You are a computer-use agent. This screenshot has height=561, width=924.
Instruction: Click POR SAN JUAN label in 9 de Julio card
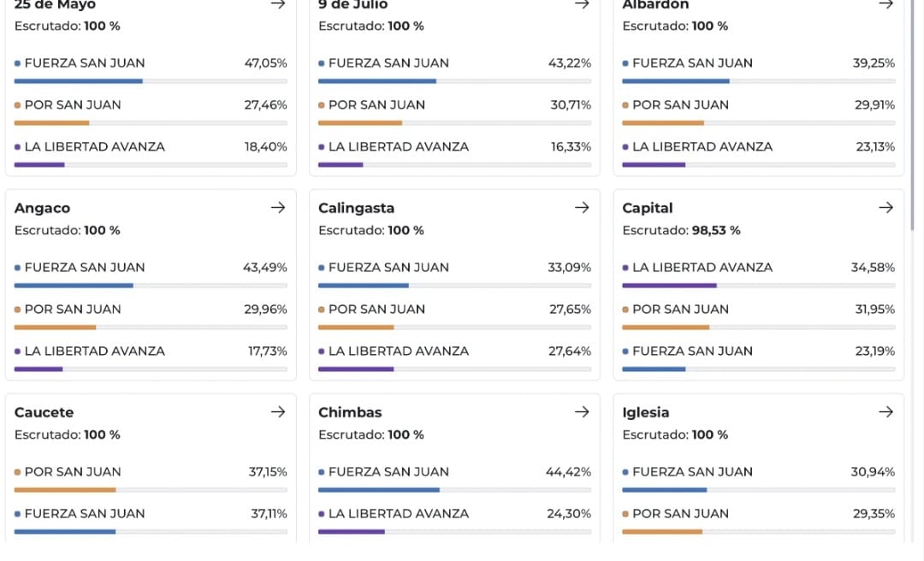click(376, 105)
